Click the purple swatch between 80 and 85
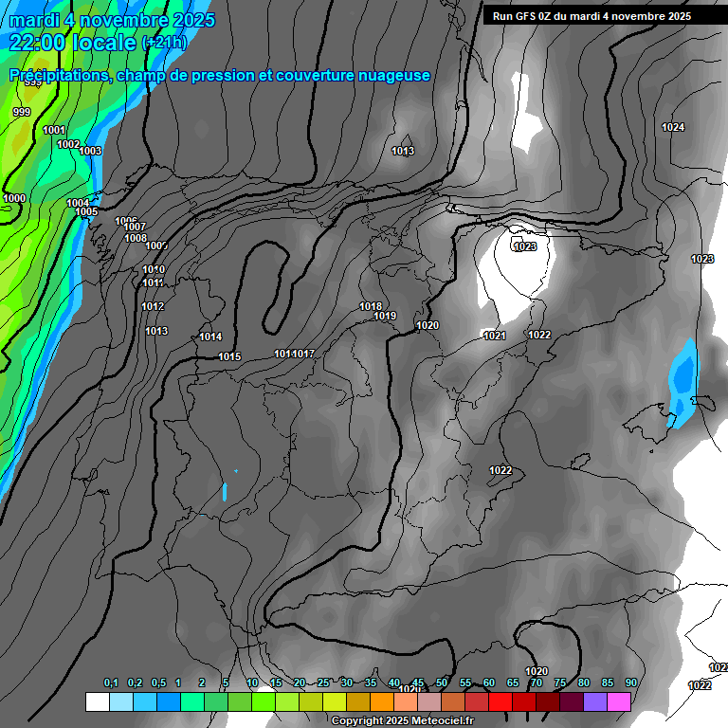728x728 pixels. pyautogui.click(x=595, y=701)
